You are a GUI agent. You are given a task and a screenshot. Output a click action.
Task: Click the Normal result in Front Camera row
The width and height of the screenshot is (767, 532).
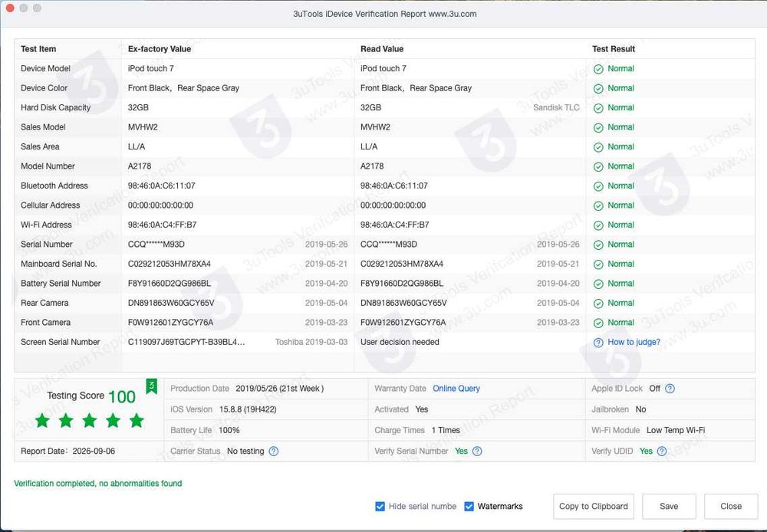point(621,323)
